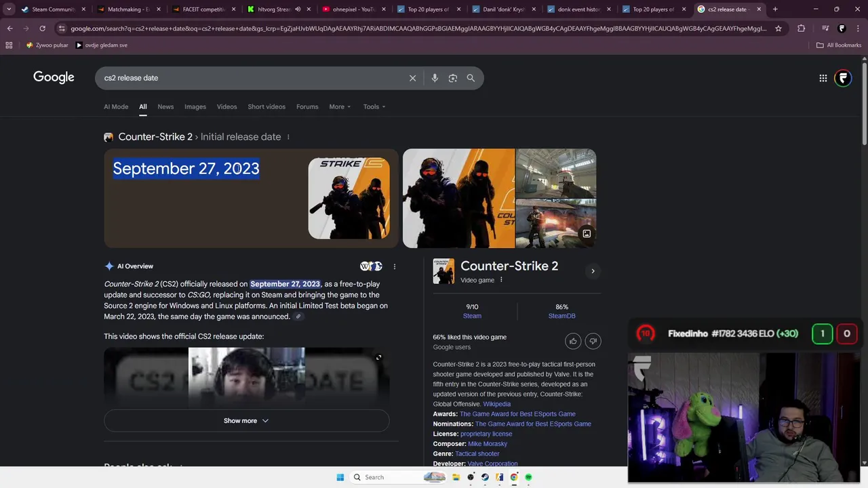Screen dimensions: 868x488
Task: Open Chrome media control icon
Action: (x=825, y=28)
